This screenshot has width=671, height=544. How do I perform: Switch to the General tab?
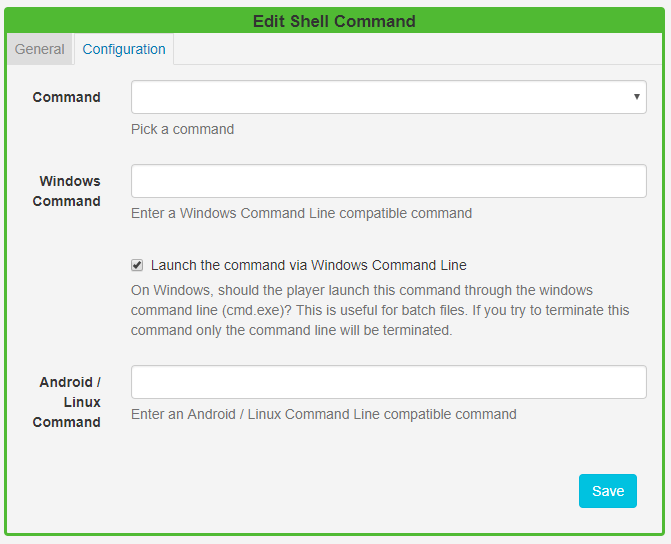tap(39, 49)
